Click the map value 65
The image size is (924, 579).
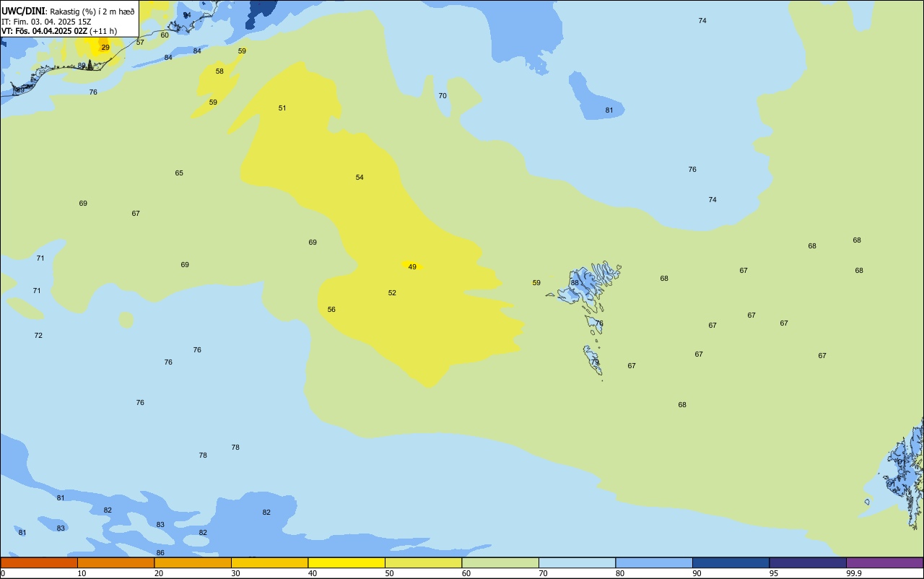[179, 173]
